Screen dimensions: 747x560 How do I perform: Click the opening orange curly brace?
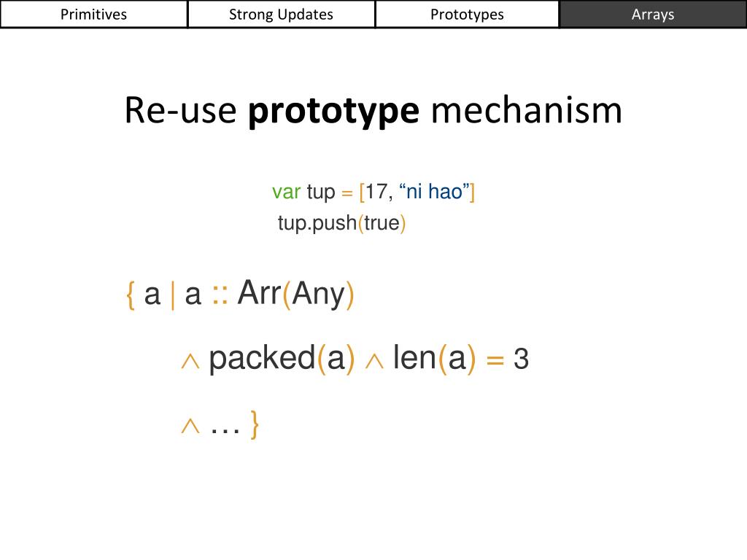(131, 295)
